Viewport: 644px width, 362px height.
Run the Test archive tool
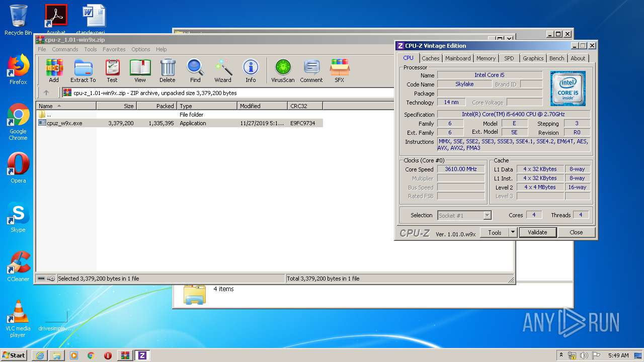coord(112,70)
